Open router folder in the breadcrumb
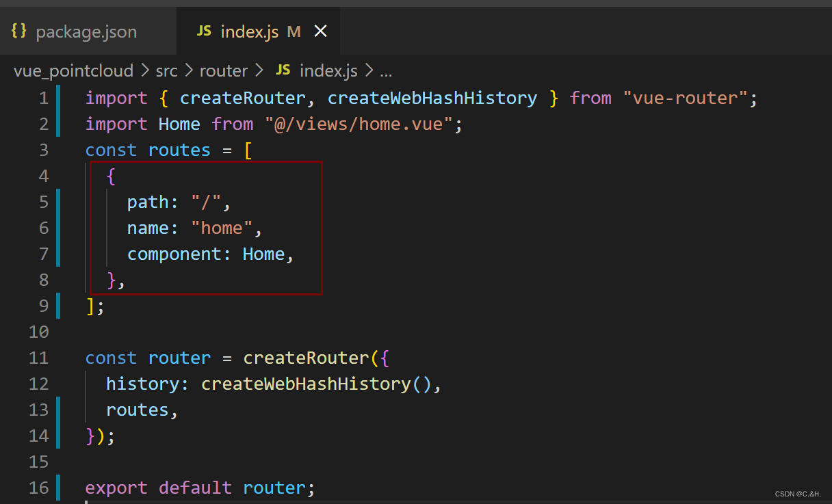 (x=224, y=70)
